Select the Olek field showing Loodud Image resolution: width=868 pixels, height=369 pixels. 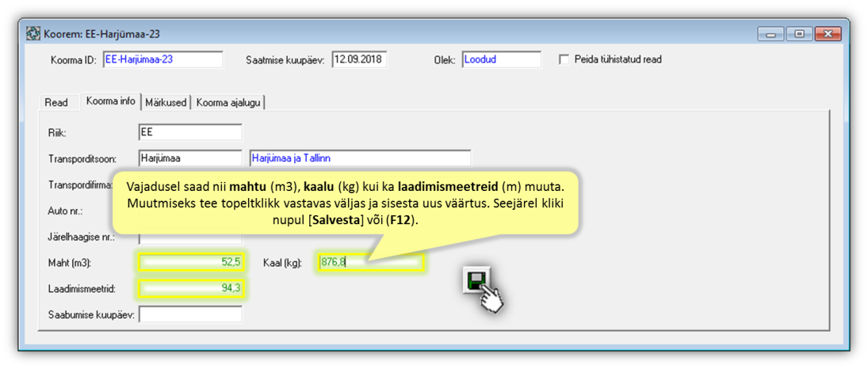coord(501,59)
